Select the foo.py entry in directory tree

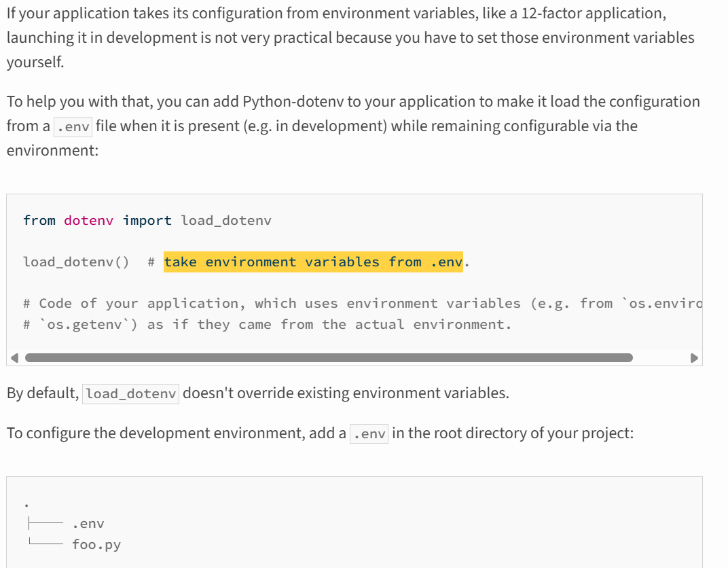96,544
